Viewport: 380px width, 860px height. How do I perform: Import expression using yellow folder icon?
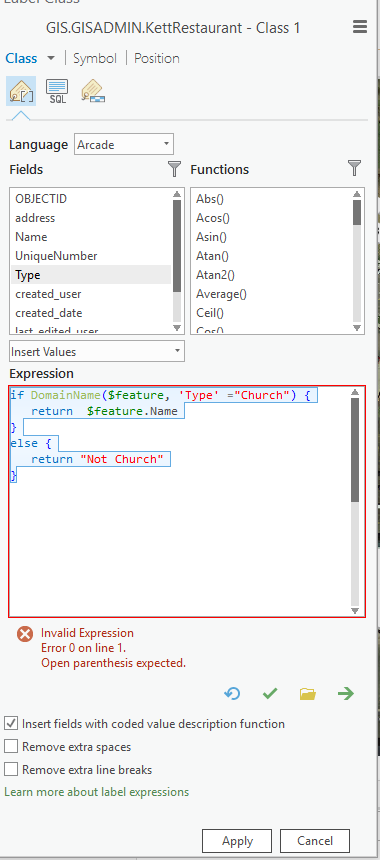tap(308, 694)
